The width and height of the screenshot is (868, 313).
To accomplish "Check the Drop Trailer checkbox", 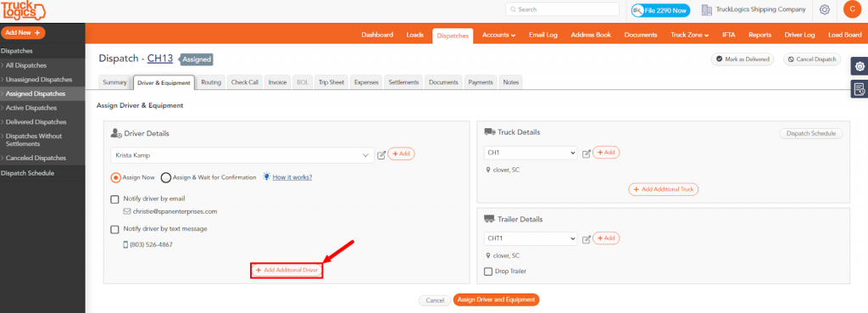I will [488, 271].
